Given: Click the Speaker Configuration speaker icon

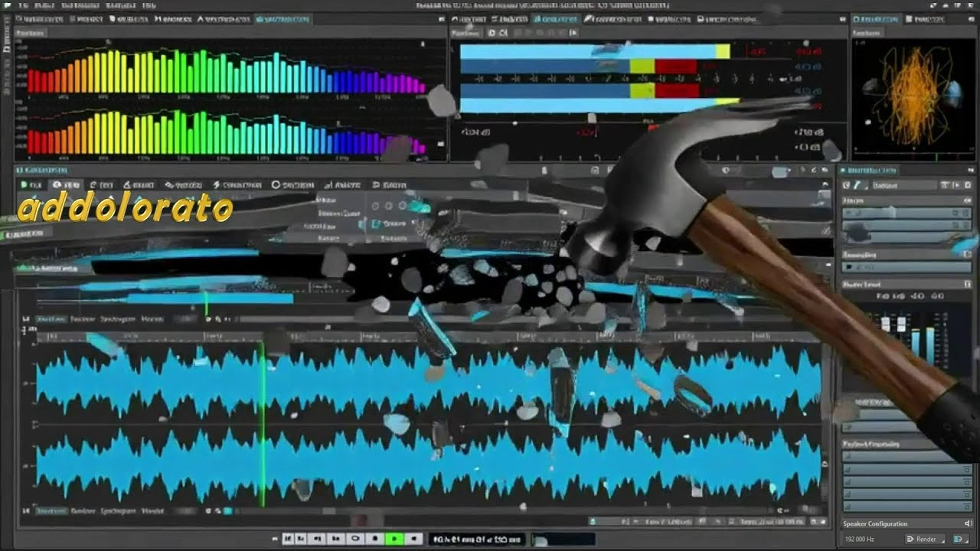Looking at the screenshot, I should (968, 523).
